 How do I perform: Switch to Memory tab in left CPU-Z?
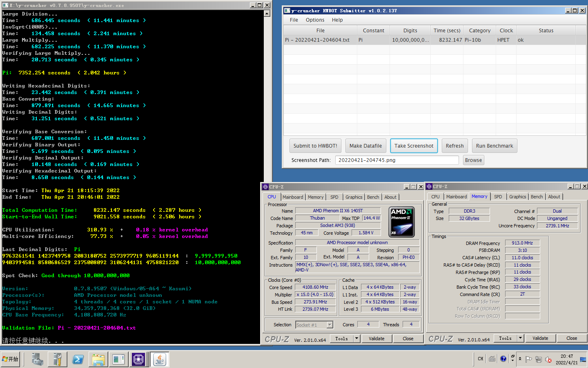[x=316, y=197]
